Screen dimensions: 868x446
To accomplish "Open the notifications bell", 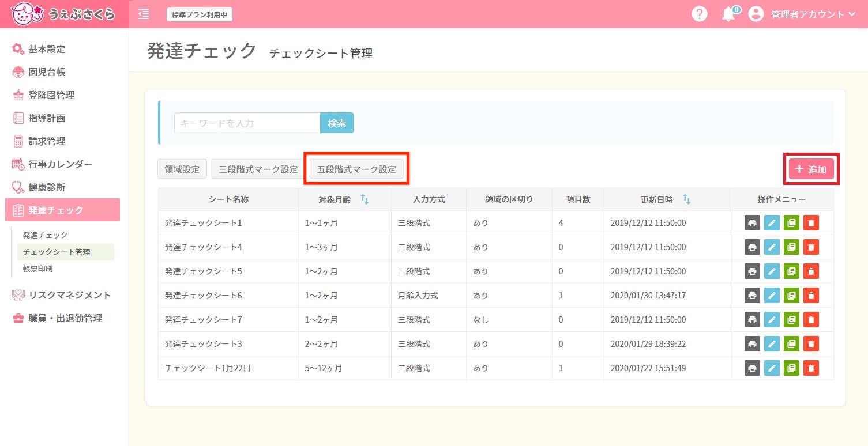I will point(729,14).
